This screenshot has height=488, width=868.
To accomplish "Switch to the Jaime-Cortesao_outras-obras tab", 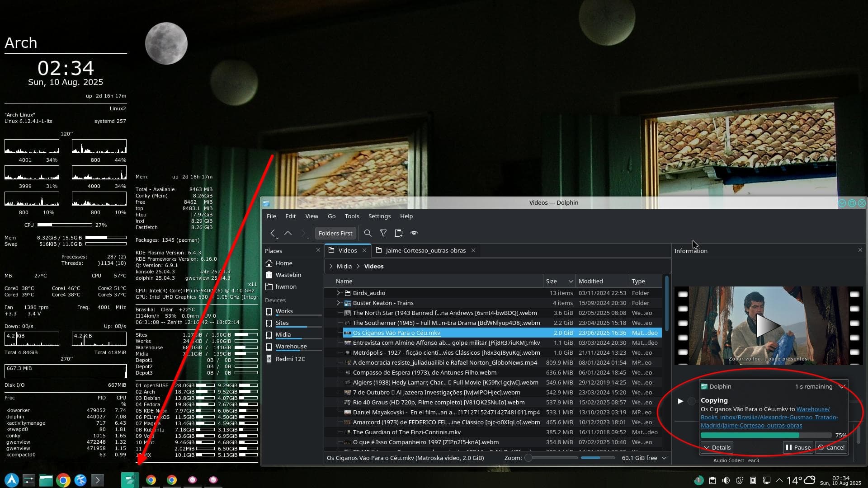I will click(x=425, y=250).
